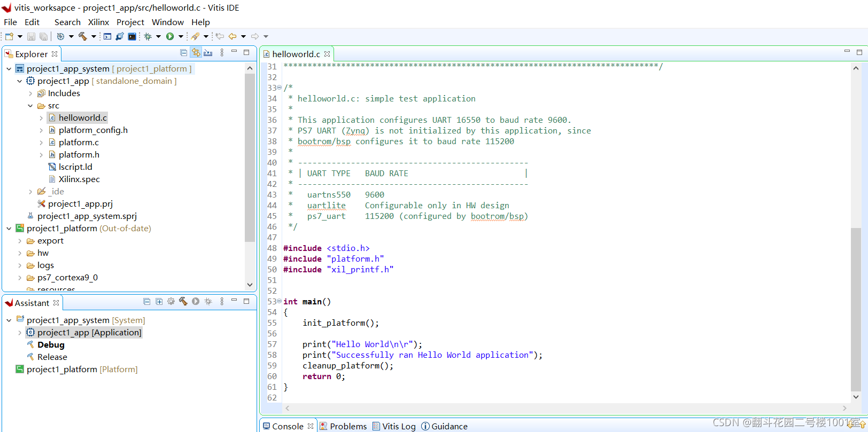Image resolution: width=868 pixels, height=432 pixels.
Task: Open the New dropdown arrow
Action: (x=20, y=37)
